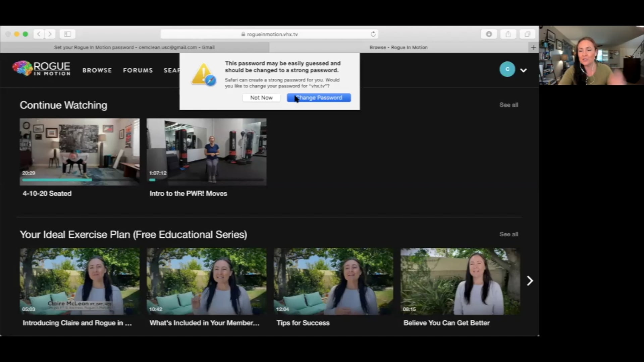The width and height of the screenshot is (644, 362).
Task: Click See all for Continue Watching
Action: pyautogui.click(x=508, y=105)
